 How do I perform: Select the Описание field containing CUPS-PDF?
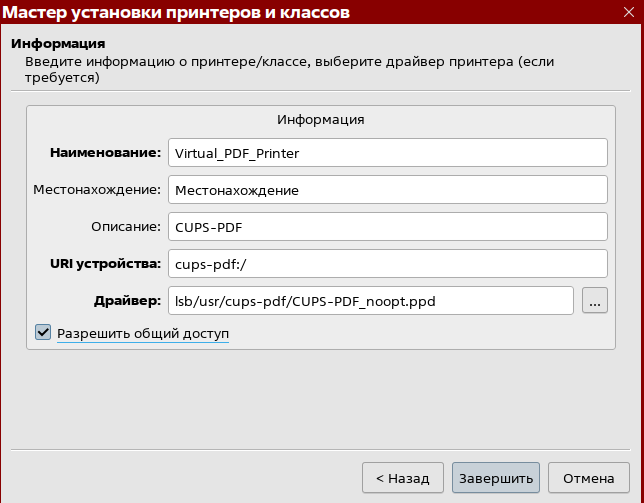coord(388,227)
